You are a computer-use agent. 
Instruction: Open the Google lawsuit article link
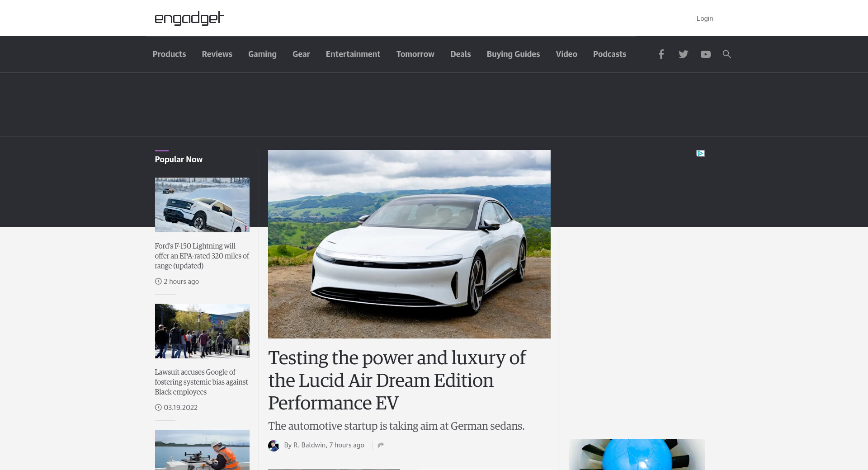pos(201,382)
